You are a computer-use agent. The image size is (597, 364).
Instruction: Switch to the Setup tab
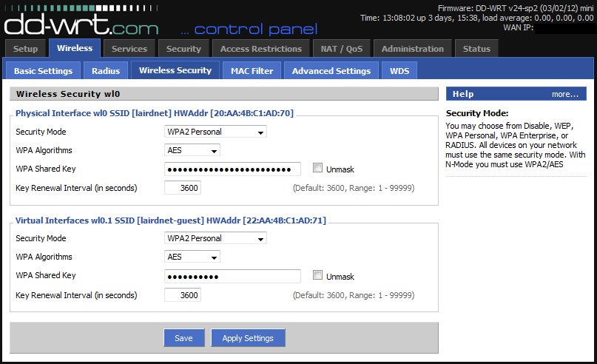point(26,49)
